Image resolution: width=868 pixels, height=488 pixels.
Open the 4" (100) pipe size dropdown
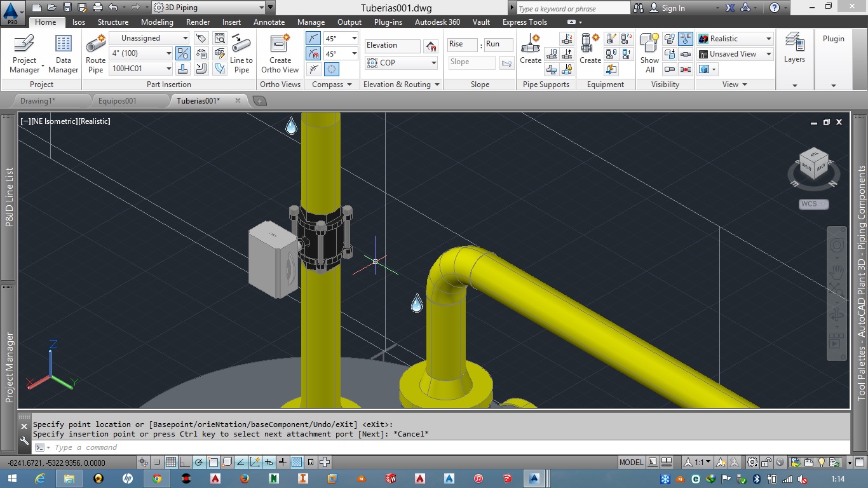pos(141,53)
